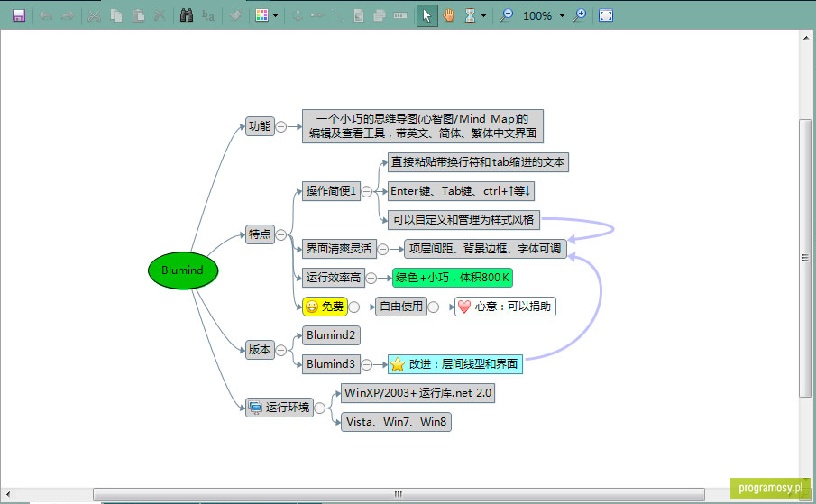Select the 运行环境 topic

(280, 408)
